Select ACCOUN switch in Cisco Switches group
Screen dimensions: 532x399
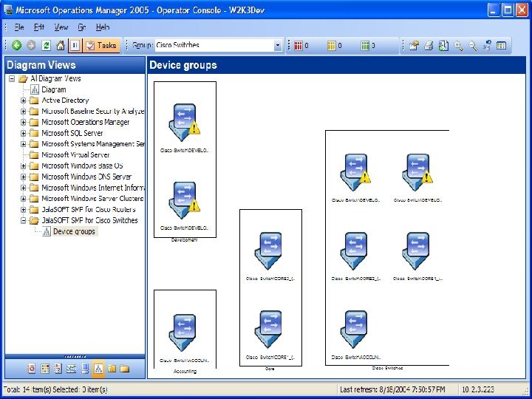(x=355, y=330)
